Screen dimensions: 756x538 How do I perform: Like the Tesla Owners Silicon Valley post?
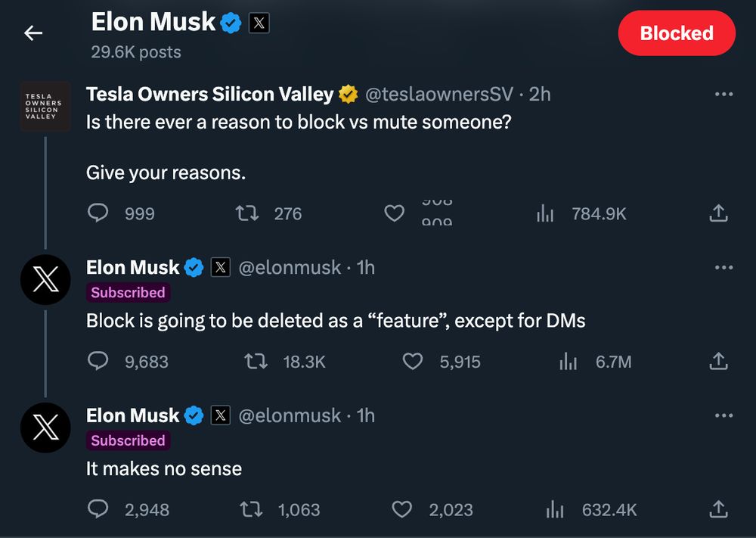[395, 213]
